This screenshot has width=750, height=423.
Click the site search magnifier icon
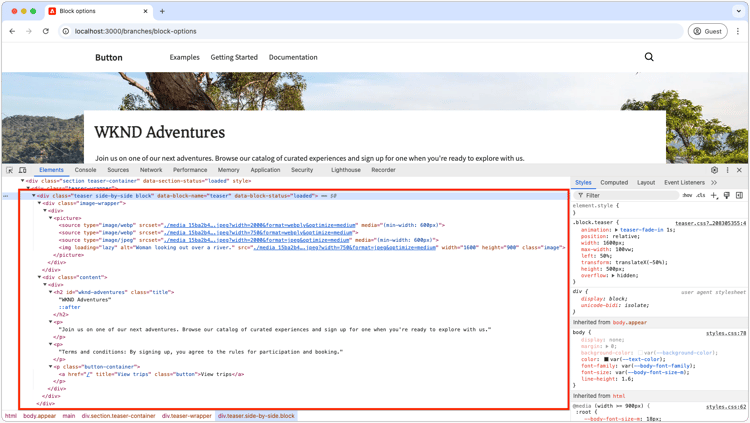[649, 57]
